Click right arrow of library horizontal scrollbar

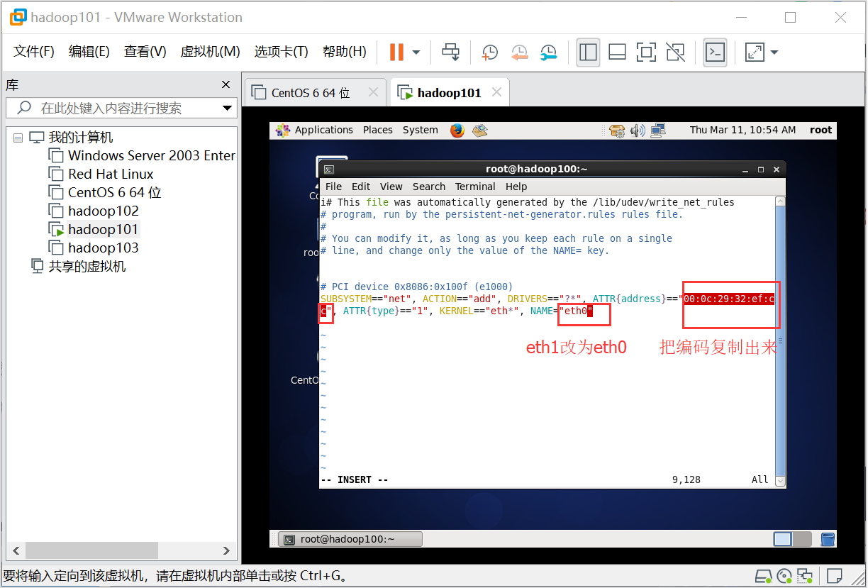click(226, 550)
